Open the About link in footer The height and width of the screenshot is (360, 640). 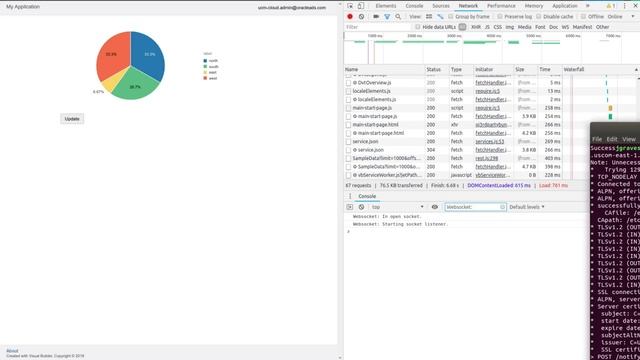click(x=12, y=351)
